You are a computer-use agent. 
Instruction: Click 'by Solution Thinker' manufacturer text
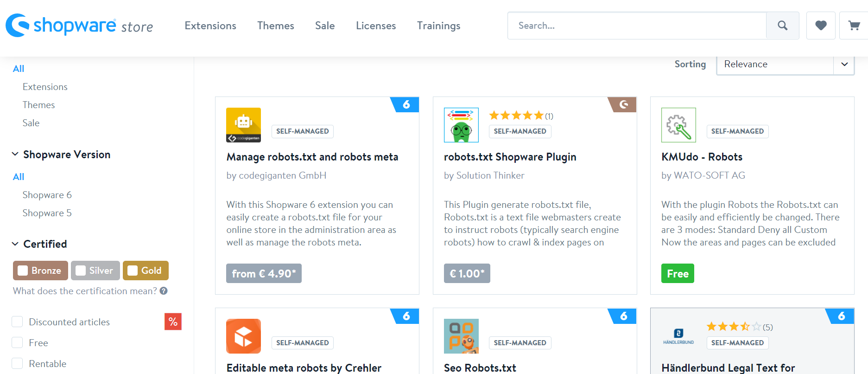point(484,175)
